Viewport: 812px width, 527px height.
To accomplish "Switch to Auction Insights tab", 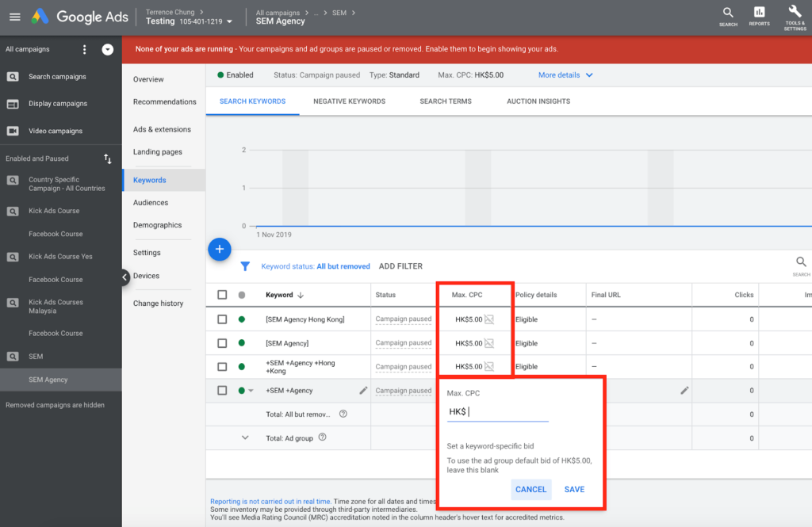I will [538, 101].
